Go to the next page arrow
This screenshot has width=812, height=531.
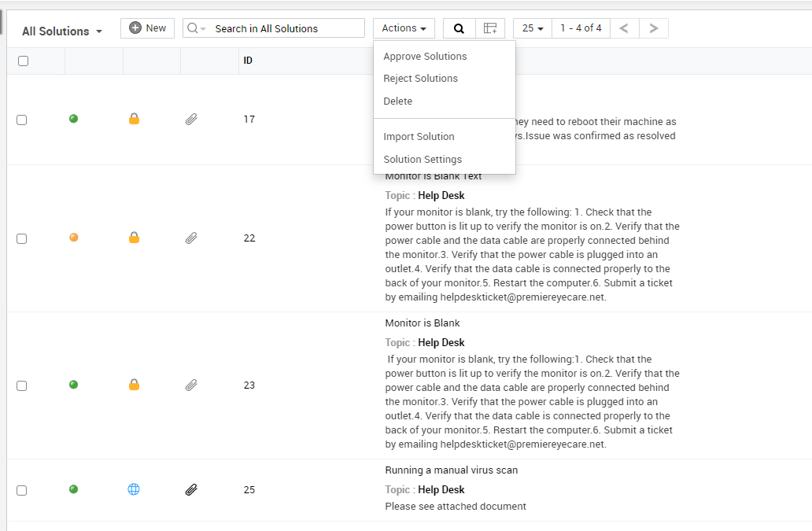[654, 28]
